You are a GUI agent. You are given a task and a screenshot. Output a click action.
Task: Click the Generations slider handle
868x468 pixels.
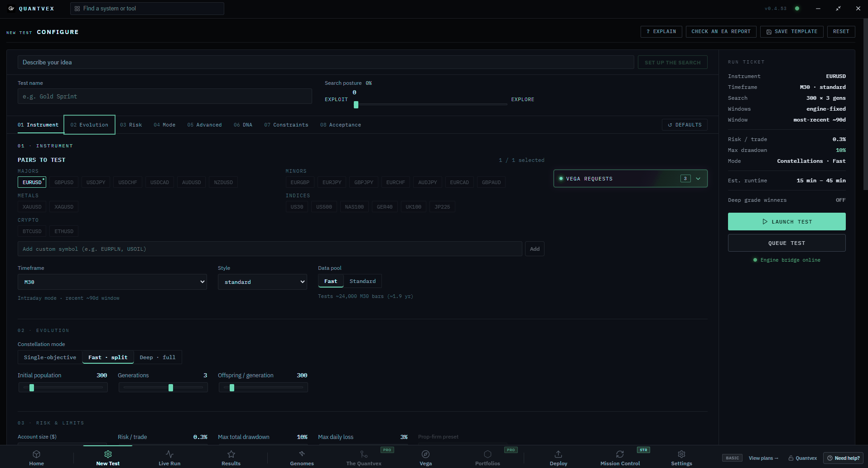(171, 388)
